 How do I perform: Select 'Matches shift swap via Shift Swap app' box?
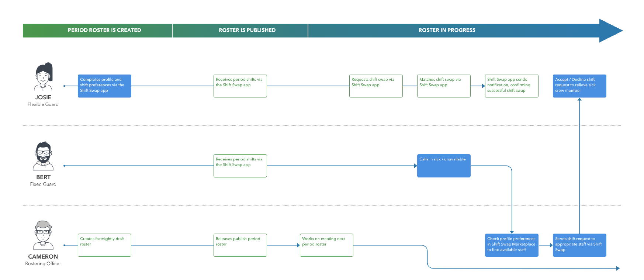[444, 86]
